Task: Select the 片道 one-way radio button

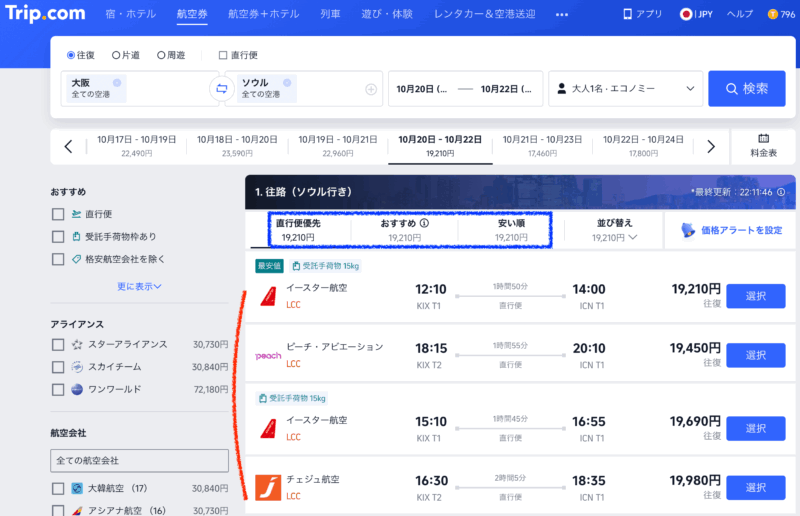Action: click(116, 55)
